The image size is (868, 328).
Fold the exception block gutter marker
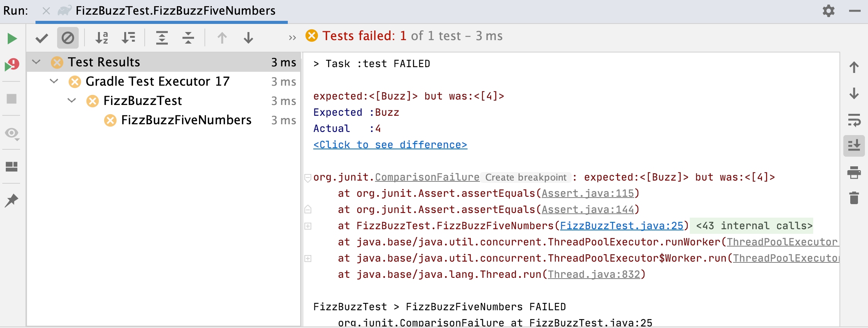308,178
